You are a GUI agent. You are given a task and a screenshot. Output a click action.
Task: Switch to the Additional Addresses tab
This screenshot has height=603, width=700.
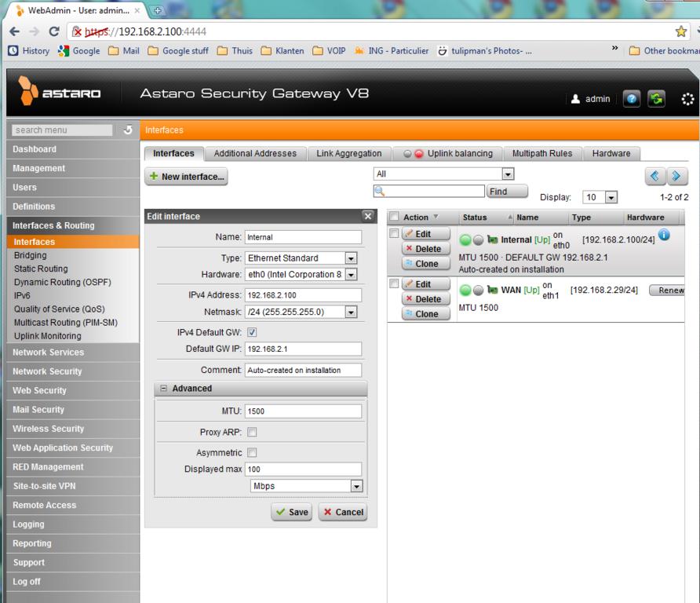point(255,153)
